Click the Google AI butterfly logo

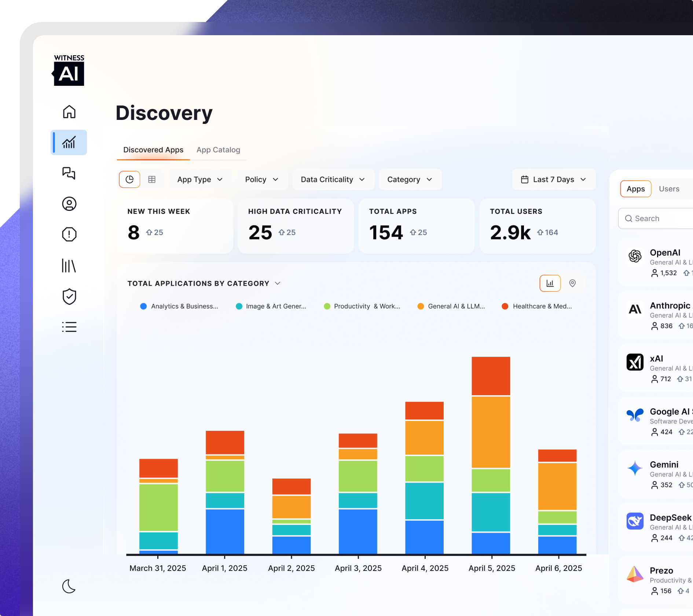[635, 415]
